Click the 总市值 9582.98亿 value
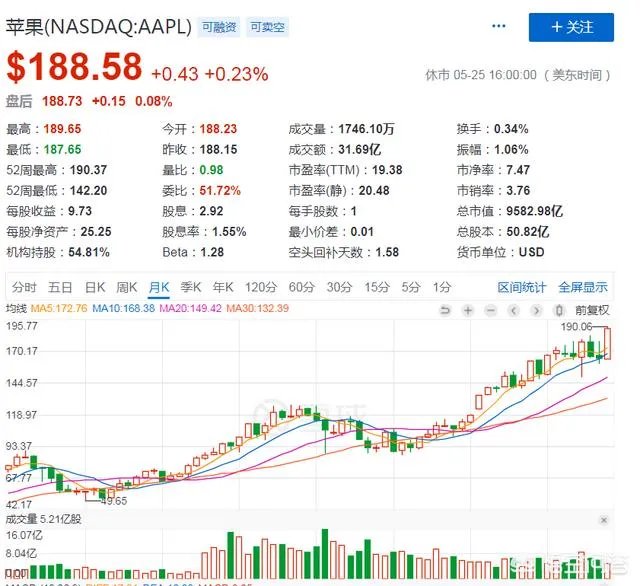 (x=534, y=211)
